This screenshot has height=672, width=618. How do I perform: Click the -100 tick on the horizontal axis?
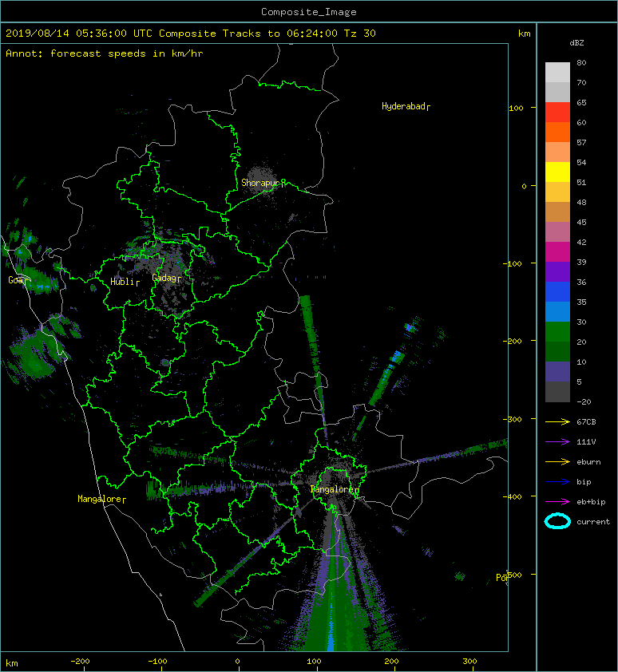[x=157, y=662]
